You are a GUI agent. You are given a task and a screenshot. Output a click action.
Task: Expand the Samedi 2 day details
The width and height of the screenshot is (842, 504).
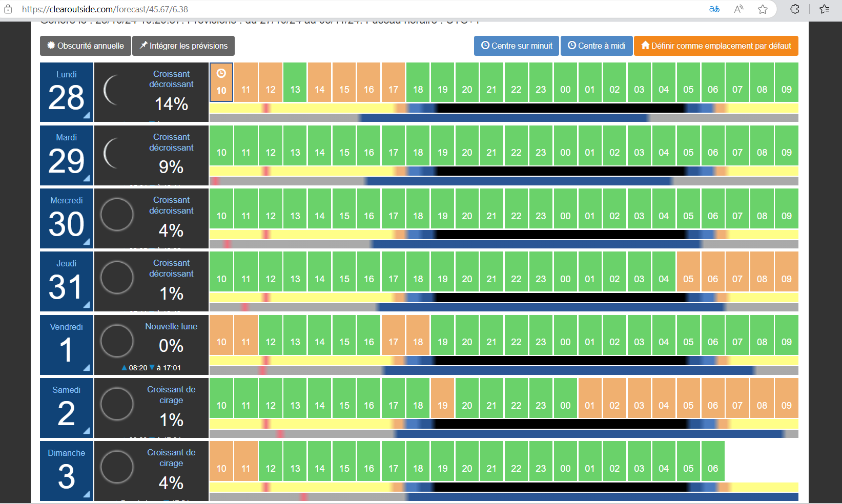86,431
